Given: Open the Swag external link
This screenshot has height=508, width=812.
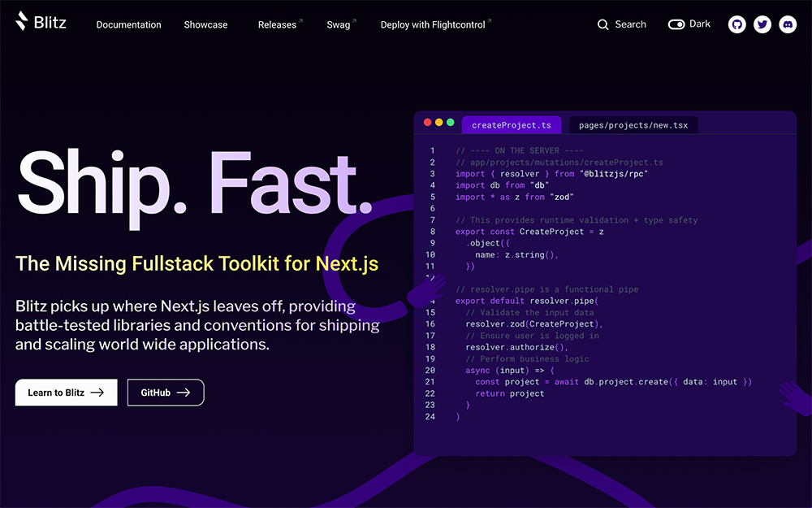Looking at the screenshot, I should (x=341, y=24).
